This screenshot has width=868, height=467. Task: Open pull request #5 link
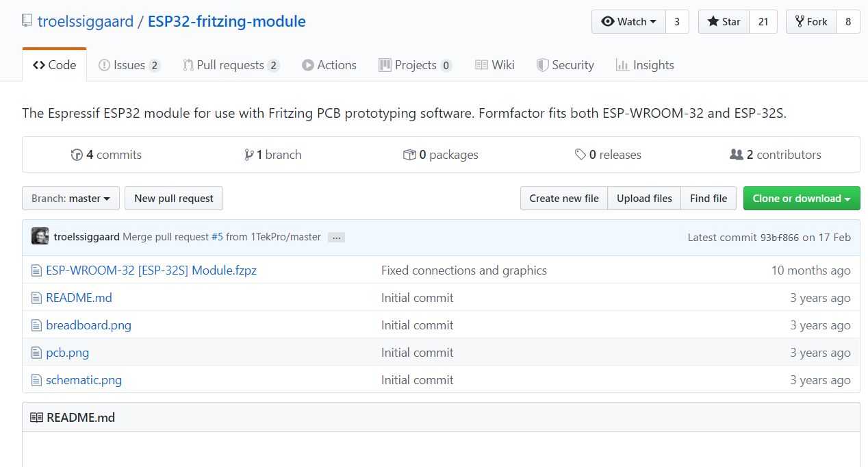click(217, 237)
